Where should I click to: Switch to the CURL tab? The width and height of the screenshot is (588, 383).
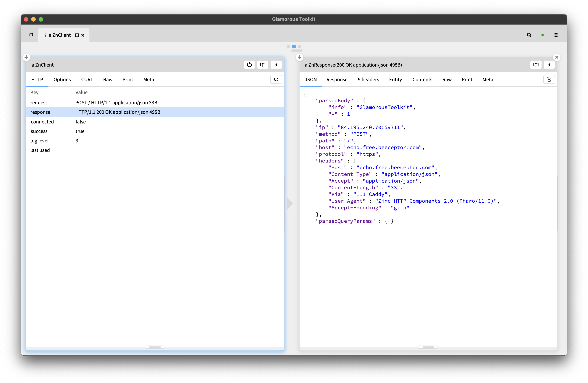(x=87, y=79)
